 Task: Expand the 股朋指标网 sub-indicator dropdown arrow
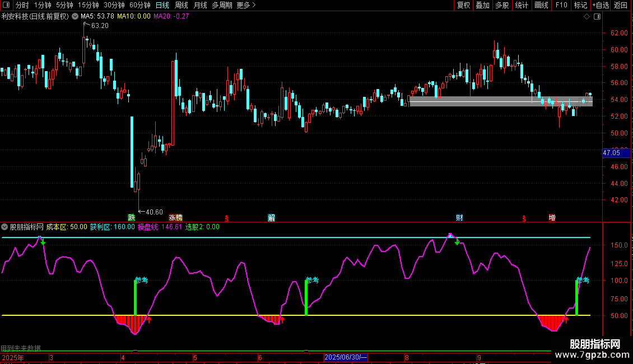5,227
